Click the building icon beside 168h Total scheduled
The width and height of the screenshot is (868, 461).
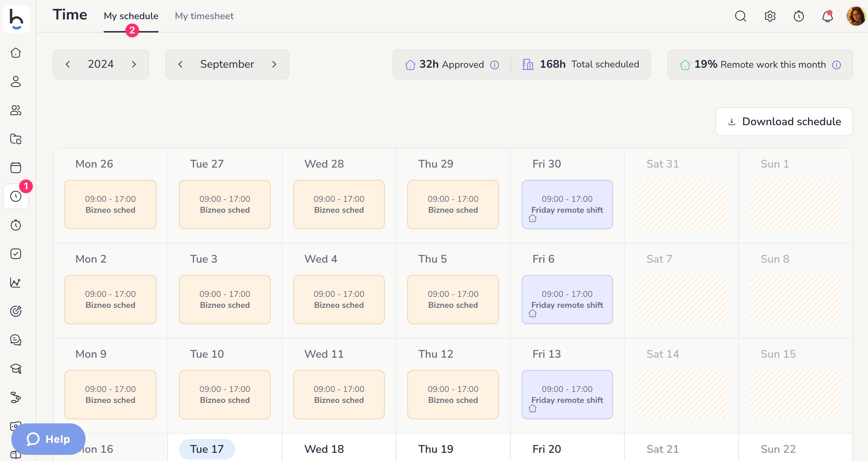528,64
